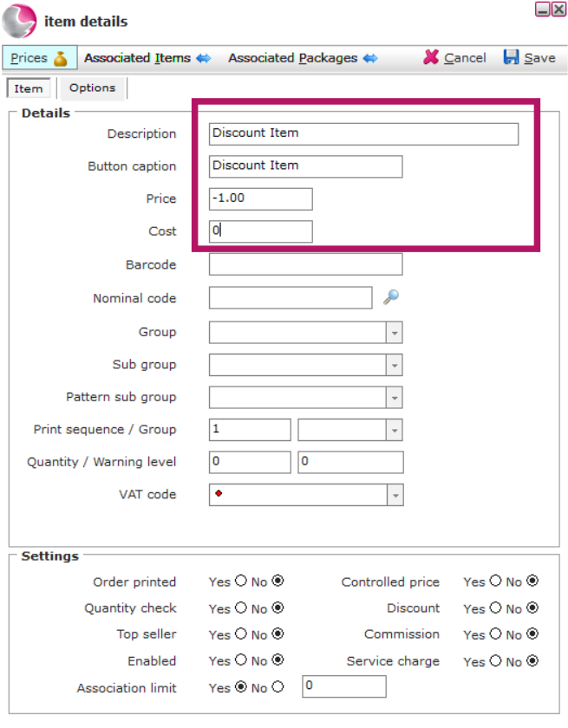Open the Group dropdown
Image resolution: width=568 pixels, height=728 pixels.
click(394, 333)
